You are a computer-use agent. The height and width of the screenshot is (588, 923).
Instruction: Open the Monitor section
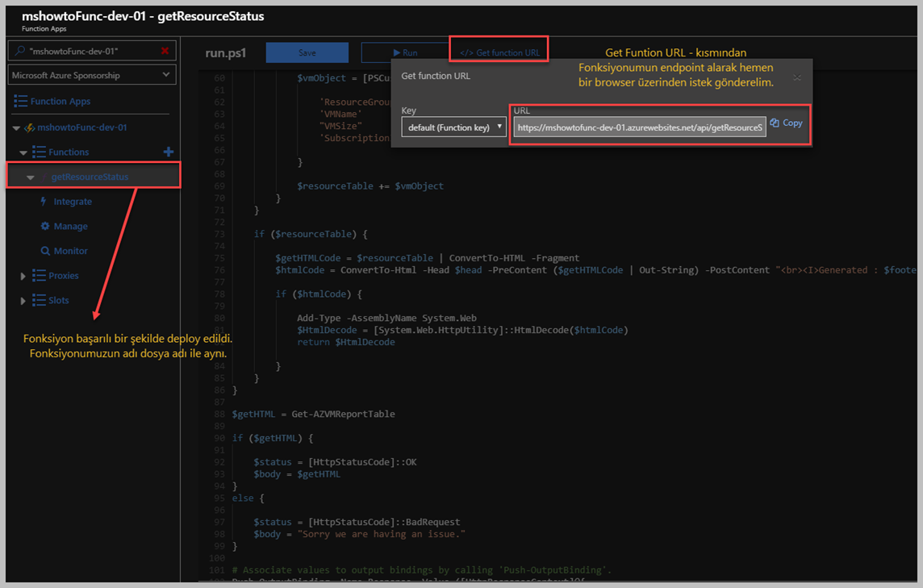tap(71, 251)
